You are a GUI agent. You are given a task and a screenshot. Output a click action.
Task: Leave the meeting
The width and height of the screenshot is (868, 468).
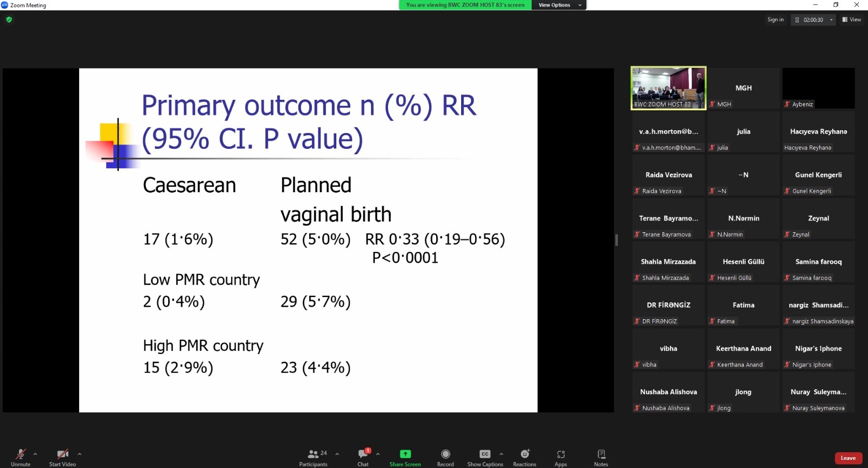[x=848, y=458]
